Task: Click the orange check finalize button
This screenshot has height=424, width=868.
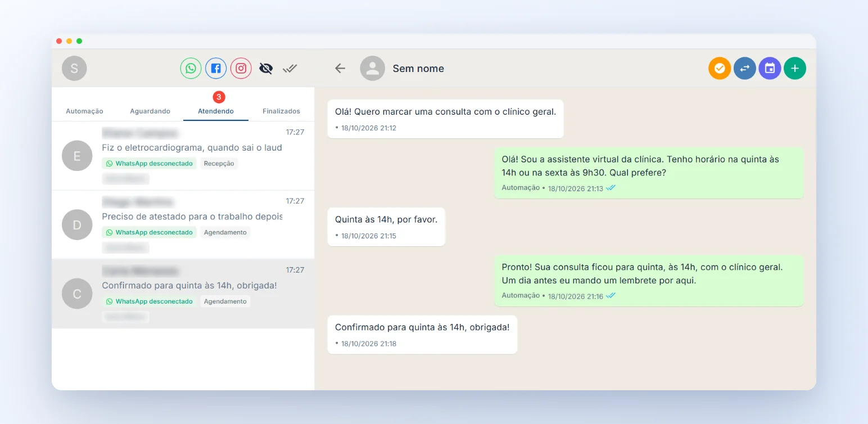Action: (720, 69)
